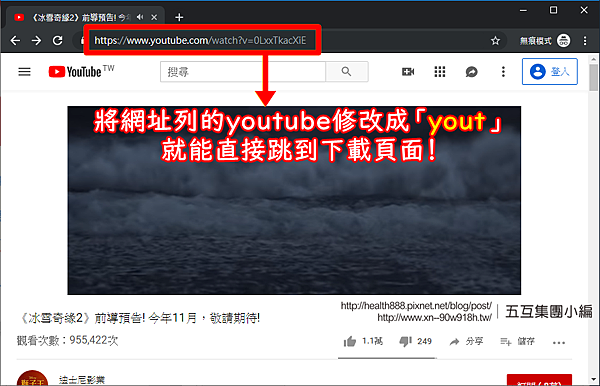Click the 登入 sign-in button

point(550,72)
